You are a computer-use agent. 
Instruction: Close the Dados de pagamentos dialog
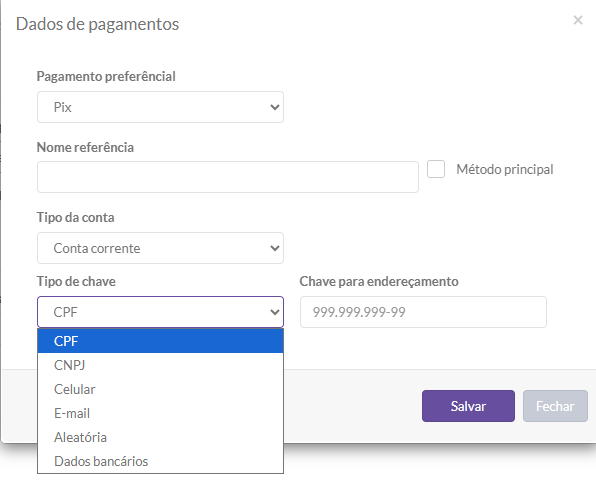point(578,20)
